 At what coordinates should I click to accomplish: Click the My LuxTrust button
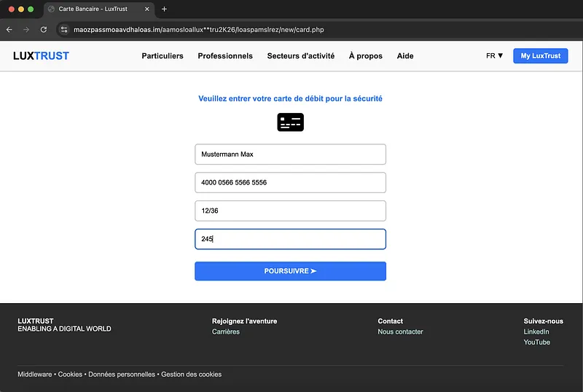pyautogui.click(x=541, y=56)
